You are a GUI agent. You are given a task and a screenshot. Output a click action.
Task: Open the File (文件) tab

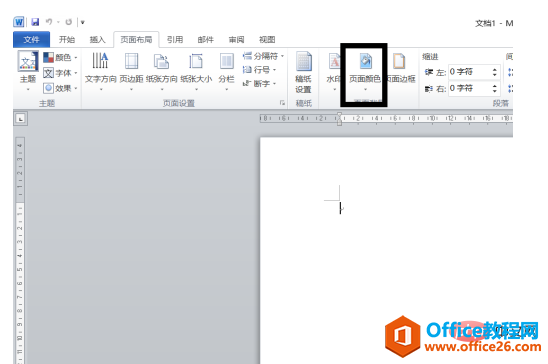pos(31,39)
